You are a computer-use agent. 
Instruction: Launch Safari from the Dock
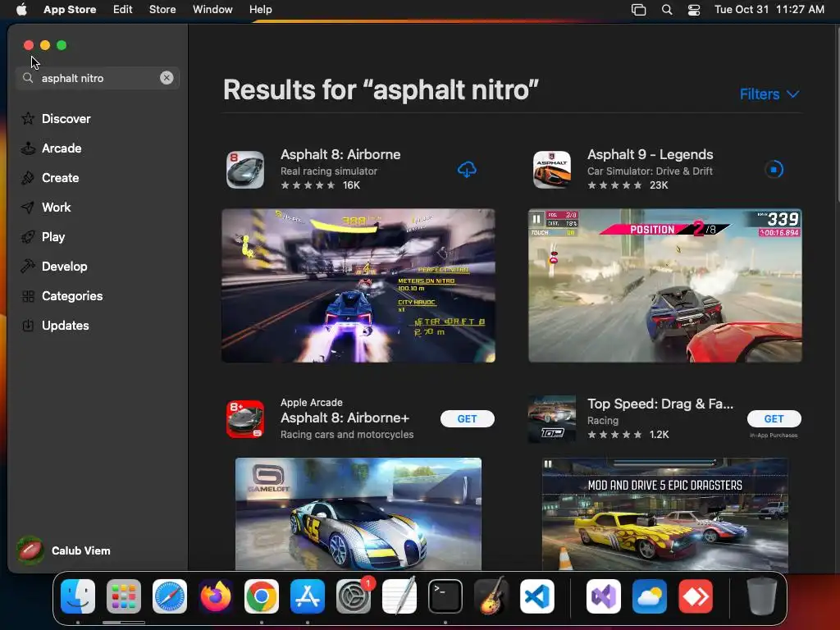[x=170, y=596]
